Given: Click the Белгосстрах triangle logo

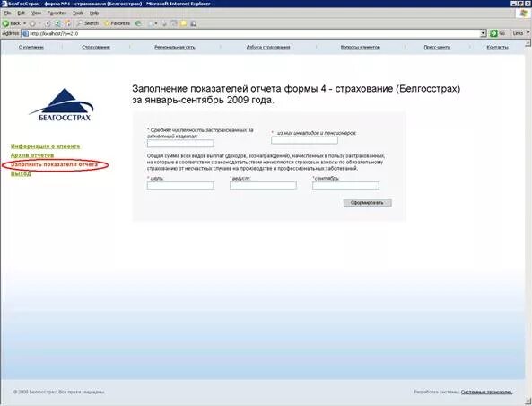Looking at the screenshot, I should 62,104.
